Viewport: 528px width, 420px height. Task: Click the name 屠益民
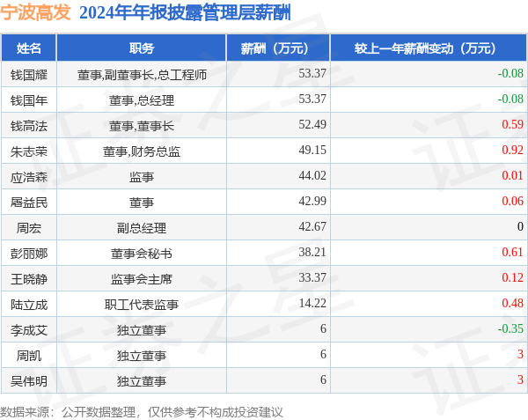click(x=29, y=203)
